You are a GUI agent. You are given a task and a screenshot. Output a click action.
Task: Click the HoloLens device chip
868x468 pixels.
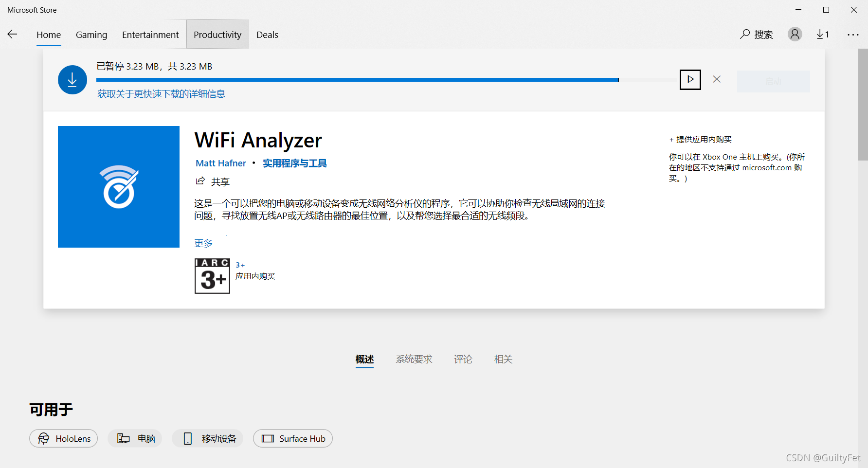tap(64, 438)
